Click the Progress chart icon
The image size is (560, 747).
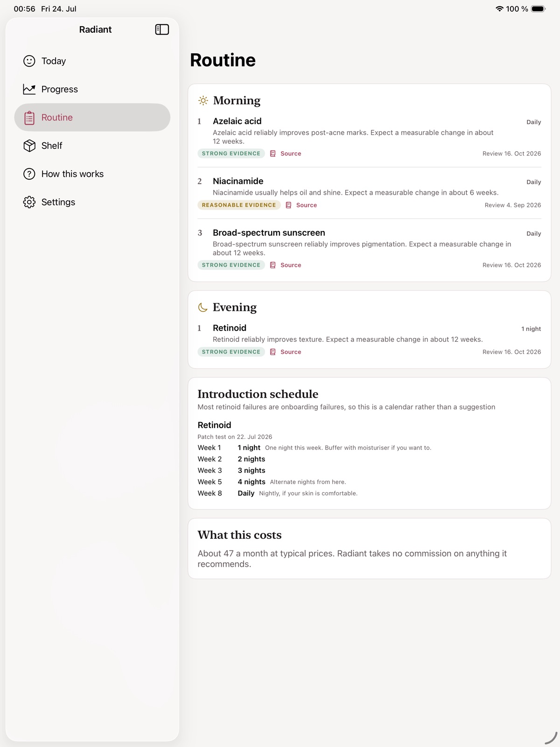point(29,89)
